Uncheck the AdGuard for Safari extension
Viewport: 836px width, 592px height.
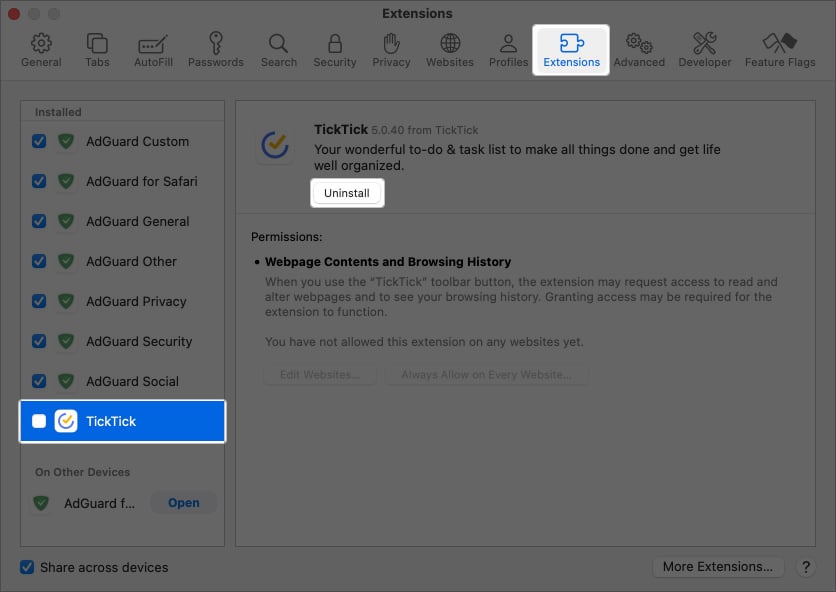click(x=39, y=181)
